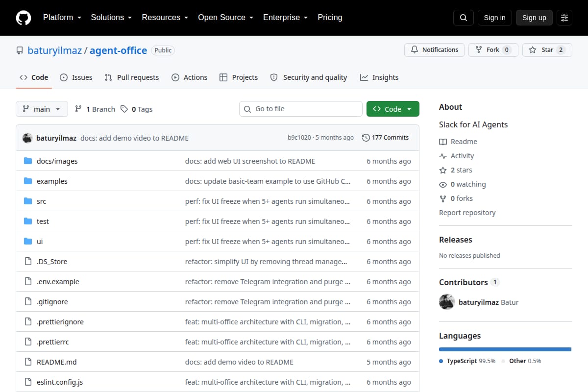Open the main branch selector dropdown
This screenshot has width=588, height=392.
42,109
